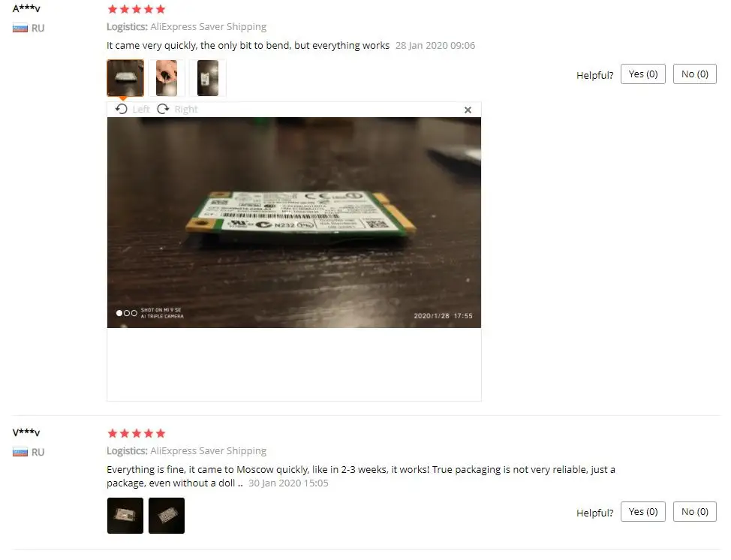731x560 pixels.
Task: Click the five-star rating of V***v
Action: (137, 433)
